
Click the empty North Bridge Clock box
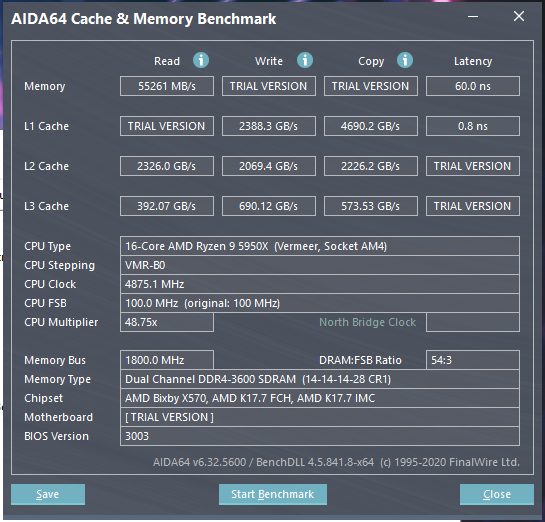point(473,322)
